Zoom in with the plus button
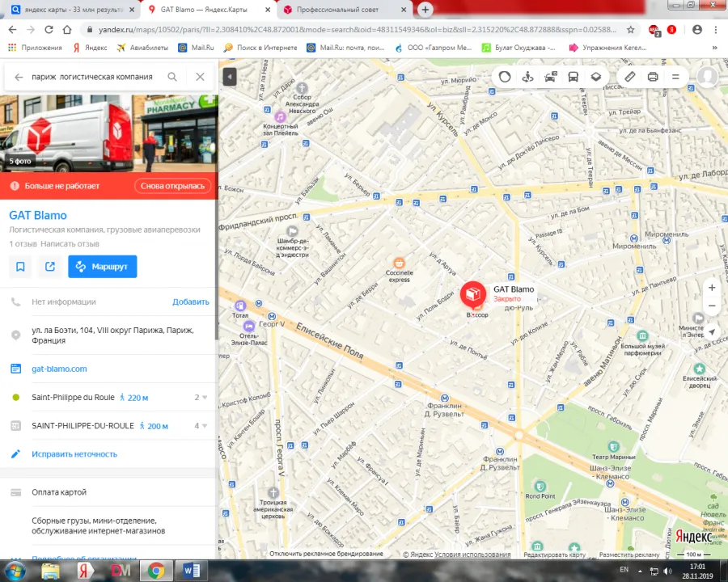Screen dimensions: 728x582 pyautogui.click(x=712, y=288)
